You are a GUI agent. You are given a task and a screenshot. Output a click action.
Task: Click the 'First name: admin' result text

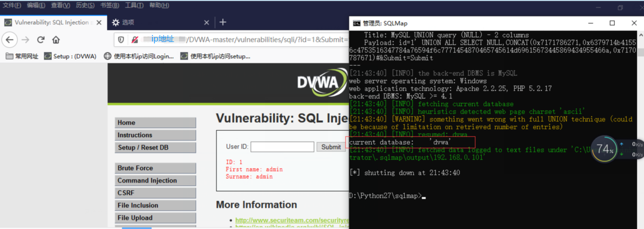point(254,169)
